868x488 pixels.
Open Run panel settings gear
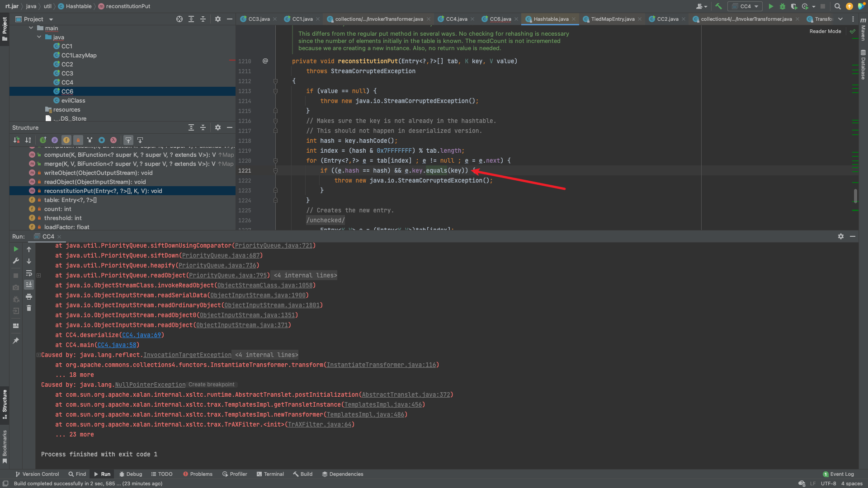[841, 236]
